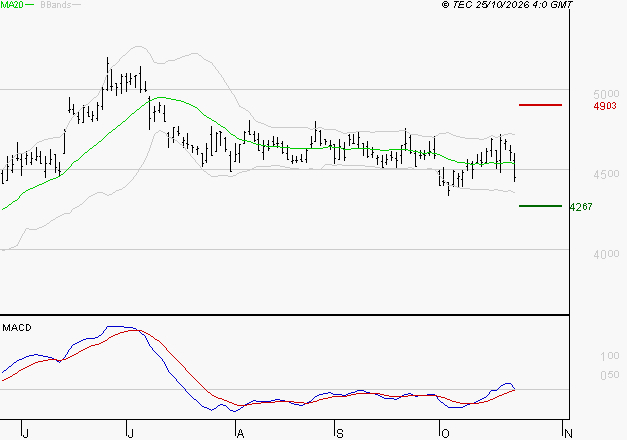Click the N month marker
The width and height of the screenshot is (627, 440).
point(568,433)
